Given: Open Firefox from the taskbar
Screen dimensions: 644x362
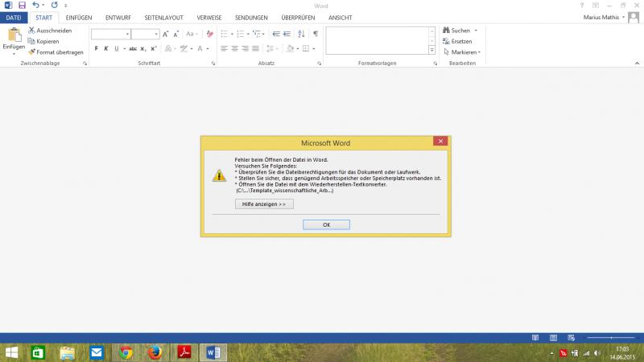Looking at the screenshot, I should [x=154, y=352].
